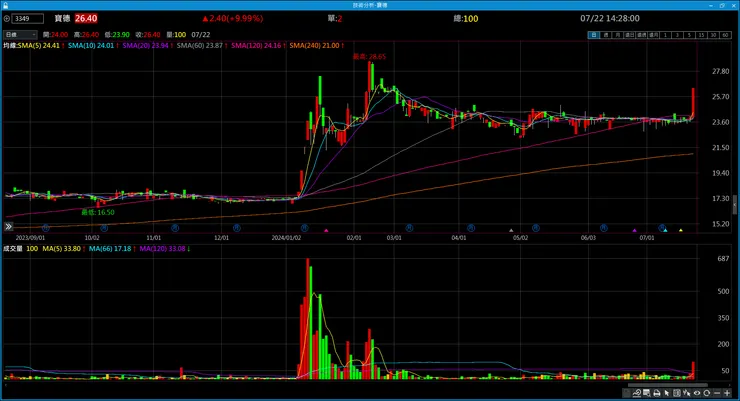Click the grid layout icon in bottom toolbar
The height and width of the screenshot is (401, 740).
[677, 393]
